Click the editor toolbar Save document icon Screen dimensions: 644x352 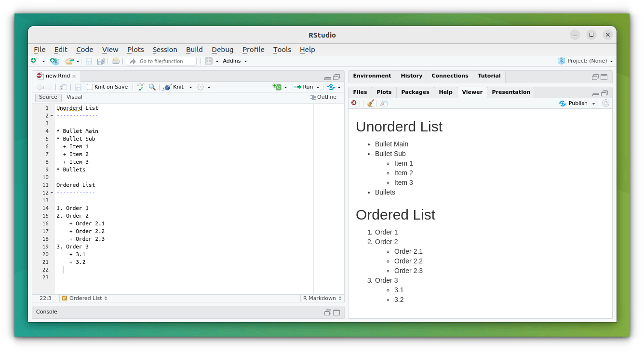pos(78,87)
